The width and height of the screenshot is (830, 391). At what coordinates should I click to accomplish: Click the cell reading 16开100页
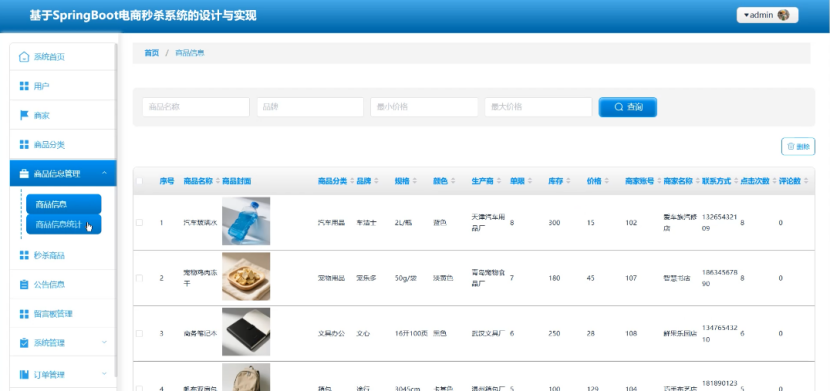coord(411,333)
